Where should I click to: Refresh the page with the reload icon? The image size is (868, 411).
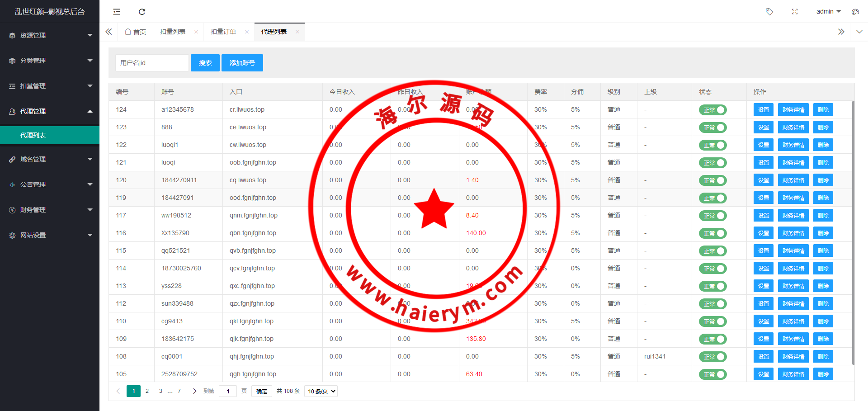click(x=142, y=11)
